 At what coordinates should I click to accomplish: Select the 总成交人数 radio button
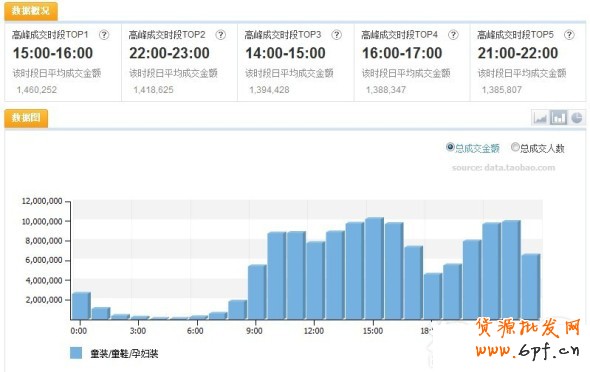(515, 147)
